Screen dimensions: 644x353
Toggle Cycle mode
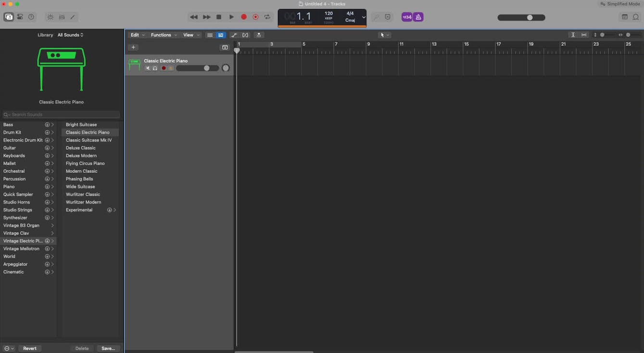pyautogui.click(x=267, y=17)
